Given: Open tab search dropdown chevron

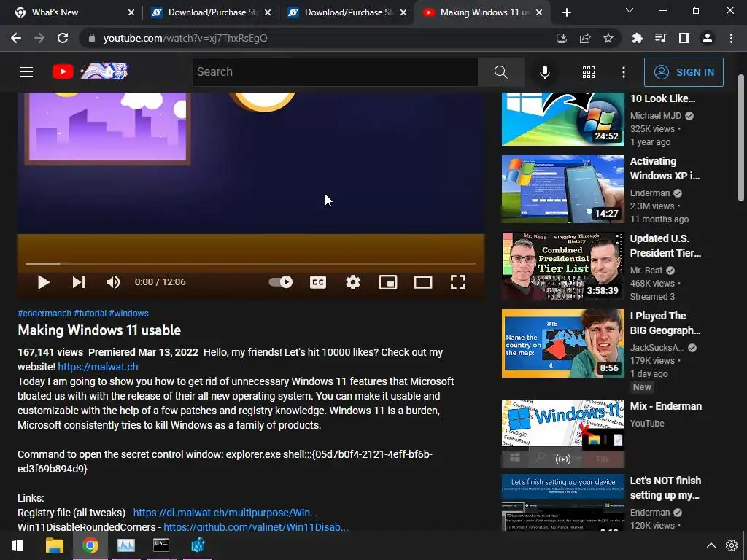Looking at the screenshot, I should 630,10.
